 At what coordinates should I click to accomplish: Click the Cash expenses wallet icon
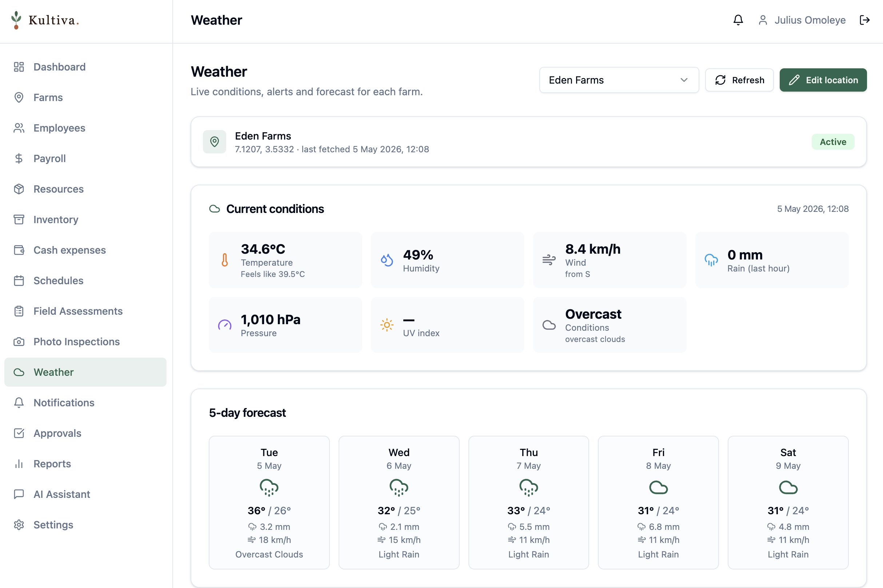(19, 250)
